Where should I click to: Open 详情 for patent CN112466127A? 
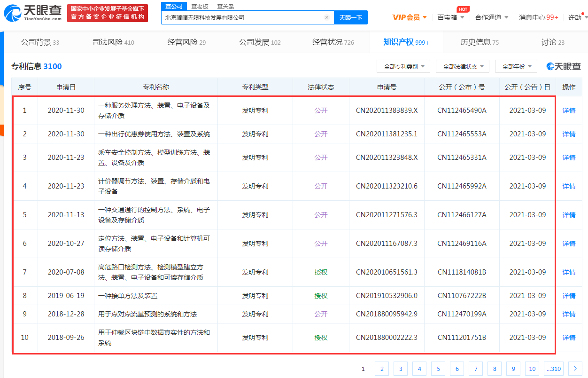pyautogui.click(x=569, y=215)
